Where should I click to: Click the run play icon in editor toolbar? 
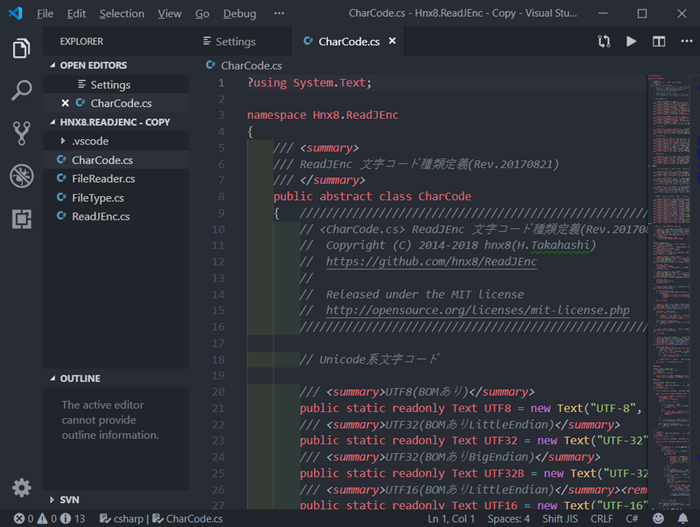coord(631,42)
